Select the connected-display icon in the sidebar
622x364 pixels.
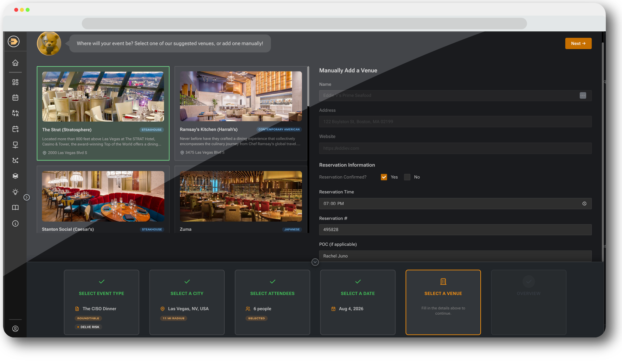tap(15, 145)
